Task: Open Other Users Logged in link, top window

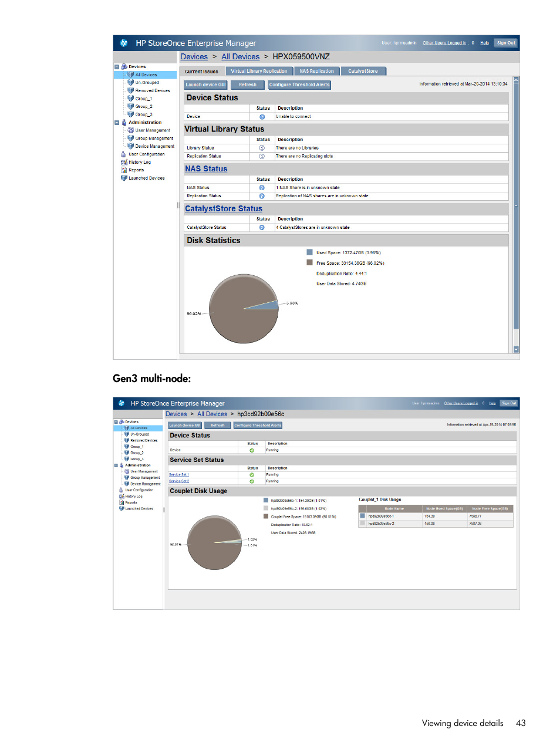Action: click(444, 43)
